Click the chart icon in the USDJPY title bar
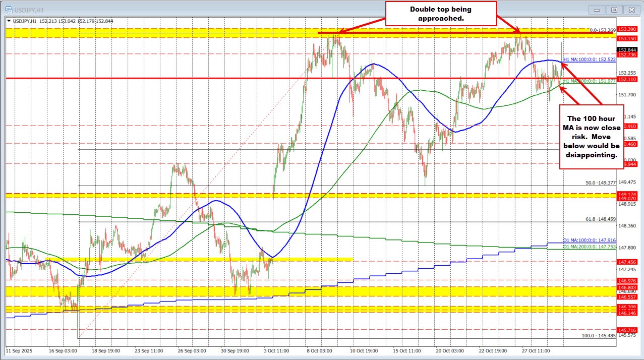Viewport: 644px width, 360px height. coord(9,9)
